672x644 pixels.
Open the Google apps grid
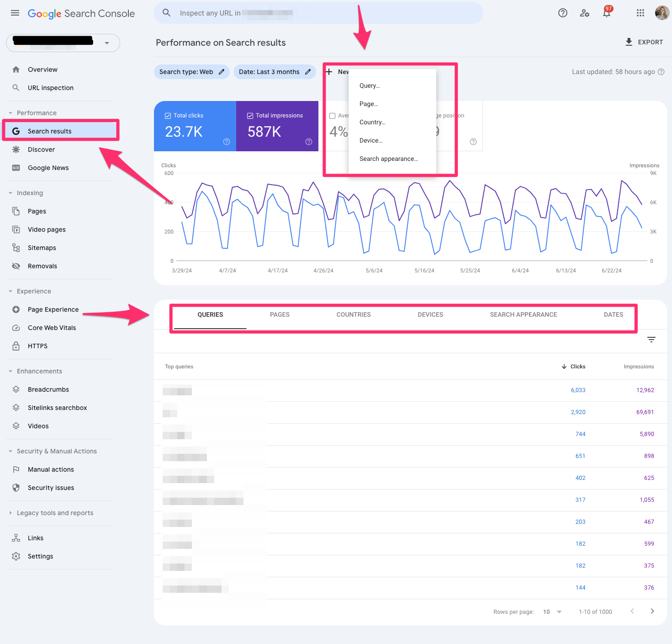click(640, 13)
